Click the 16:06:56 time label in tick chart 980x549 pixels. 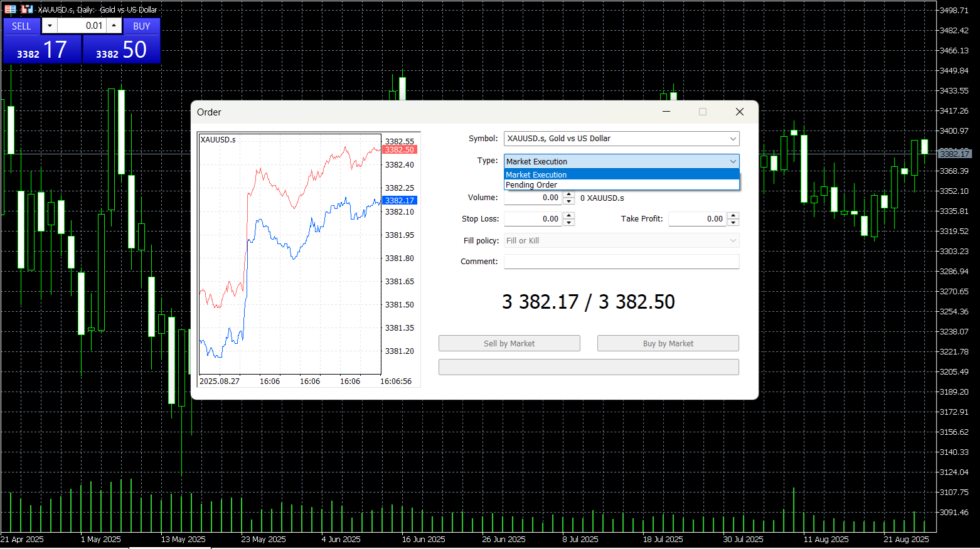tap(396, 381)
